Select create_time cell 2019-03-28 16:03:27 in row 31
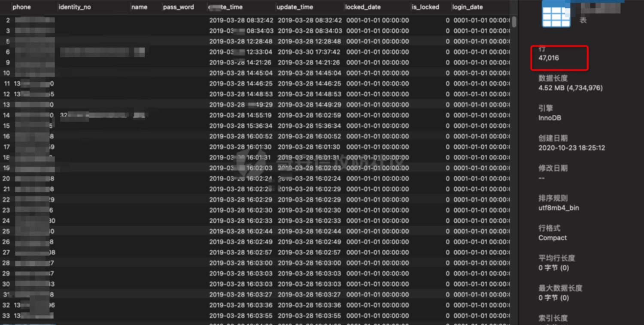 [241, 294]
